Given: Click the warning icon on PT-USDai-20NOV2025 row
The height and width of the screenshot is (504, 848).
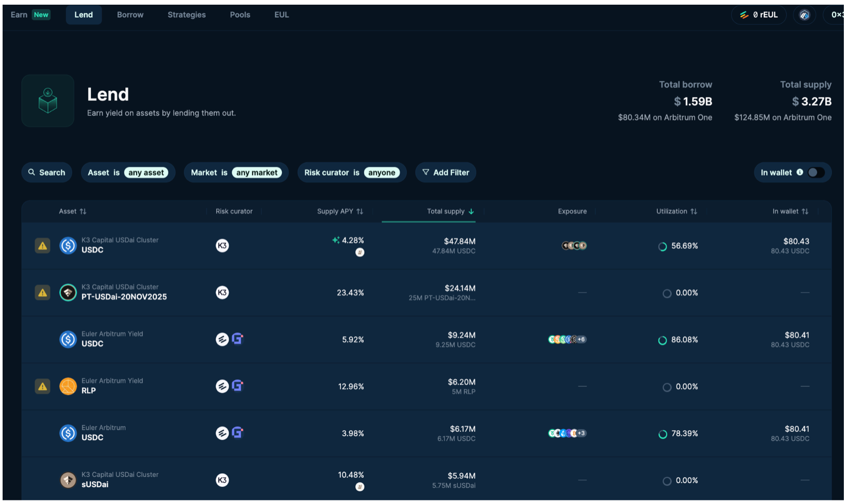Looking at the screenshot, I should pyautogui.click(x=43, y=293).
